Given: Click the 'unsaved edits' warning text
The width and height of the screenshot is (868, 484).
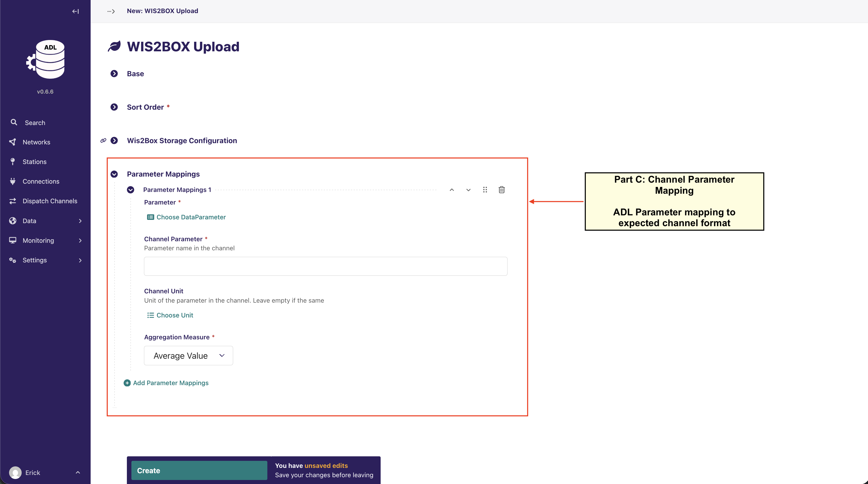Looking at the screenshot, I should (326, 465).
